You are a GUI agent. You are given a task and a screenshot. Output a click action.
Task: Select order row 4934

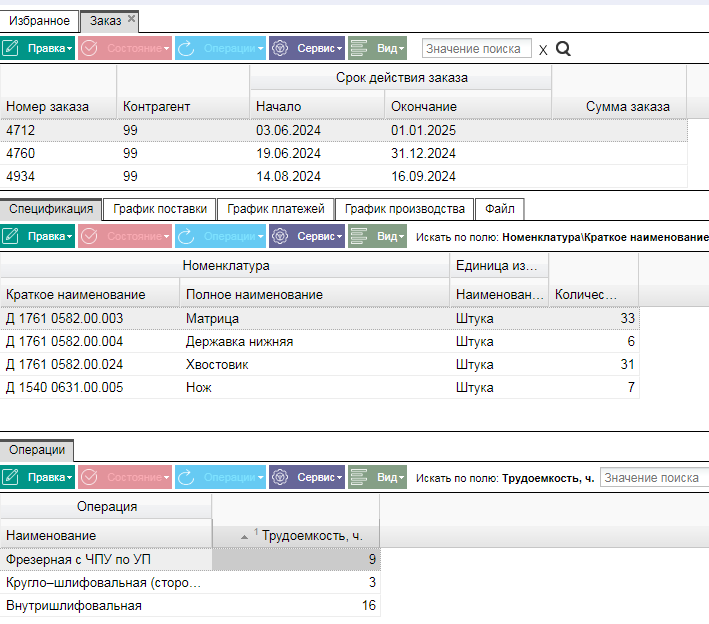pyautogui.click(x=344, y=176)
